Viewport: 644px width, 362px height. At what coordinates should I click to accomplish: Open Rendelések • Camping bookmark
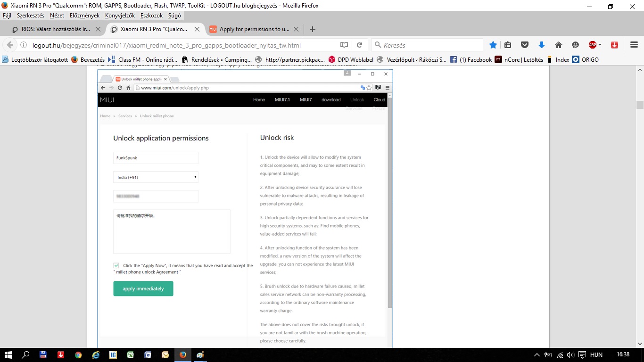point(217,60)
